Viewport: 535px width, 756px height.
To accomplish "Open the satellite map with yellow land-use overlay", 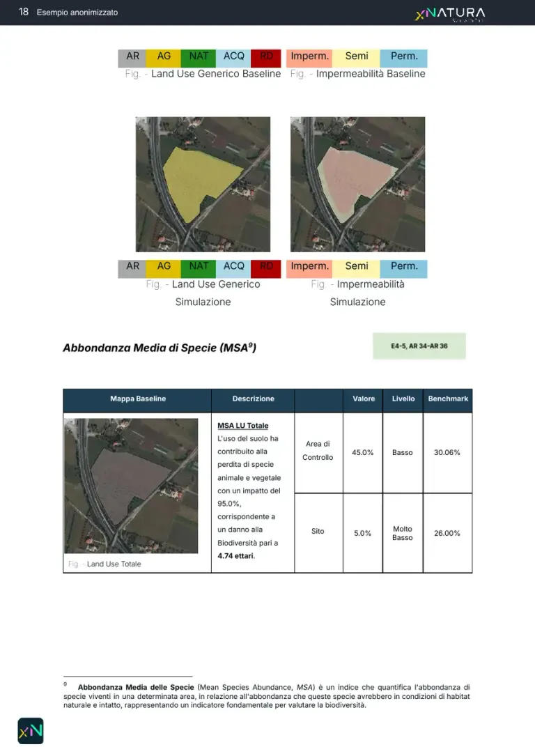I will (203, 184).
